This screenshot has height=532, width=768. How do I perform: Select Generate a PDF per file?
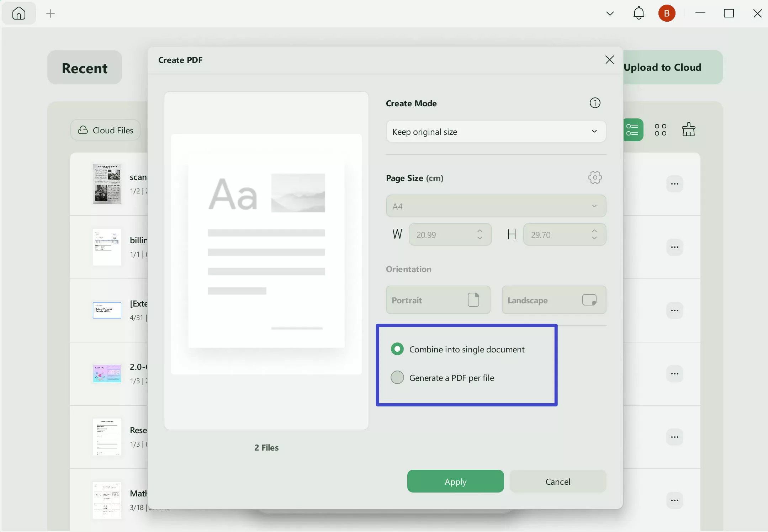pyautogui.click(x=397, y=377)
